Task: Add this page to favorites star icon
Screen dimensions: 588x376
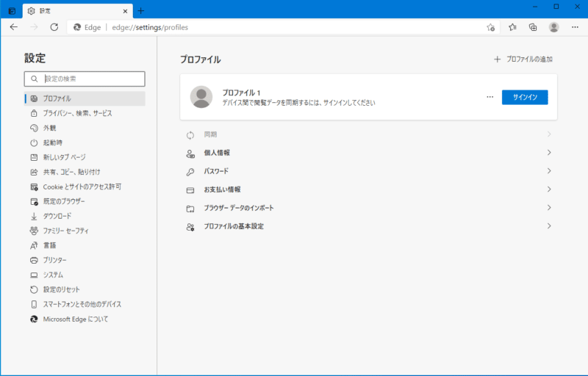Action: coord(490,27)
